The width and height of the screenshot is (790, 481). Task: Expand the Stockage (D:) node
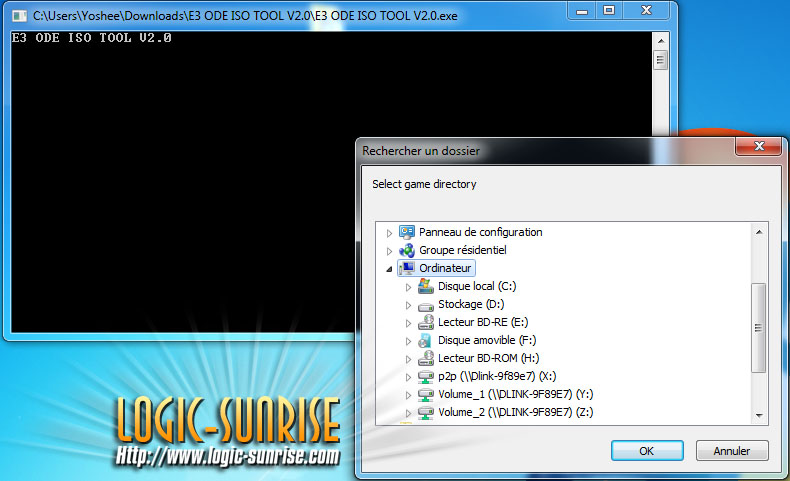pyautogui.click(x=408, y=305)
